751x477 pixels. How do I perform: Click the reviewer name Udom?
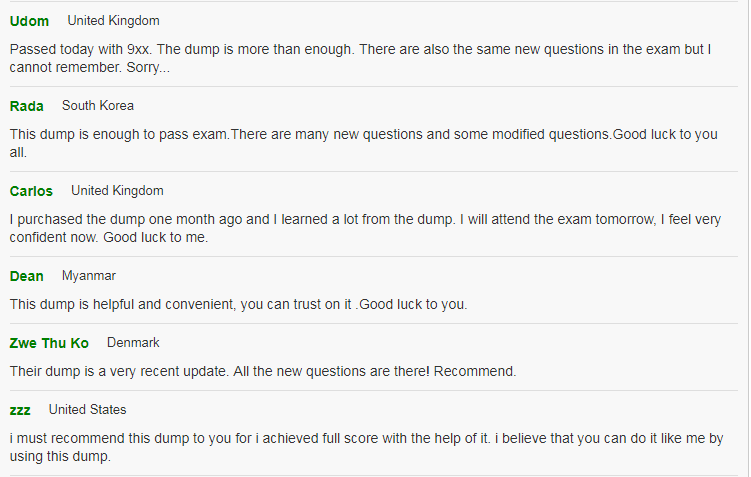tap(29, 21)
